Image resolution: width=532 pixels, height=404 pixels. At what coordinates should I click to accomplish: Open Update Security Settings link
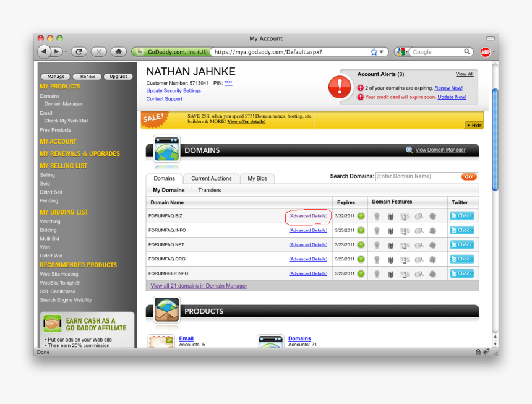click(x=173, y=90)
